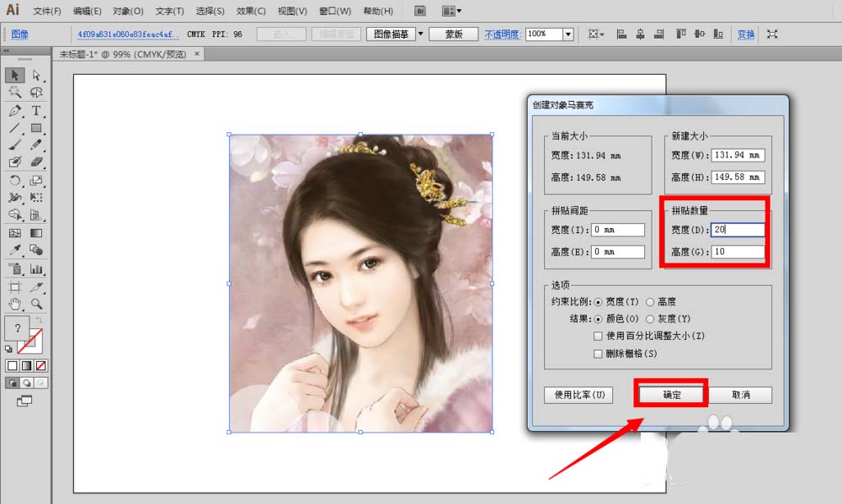Viewport: 842px width, 504px height.
Task: Open the arrange documents dropdown
Action: point(451,11)
